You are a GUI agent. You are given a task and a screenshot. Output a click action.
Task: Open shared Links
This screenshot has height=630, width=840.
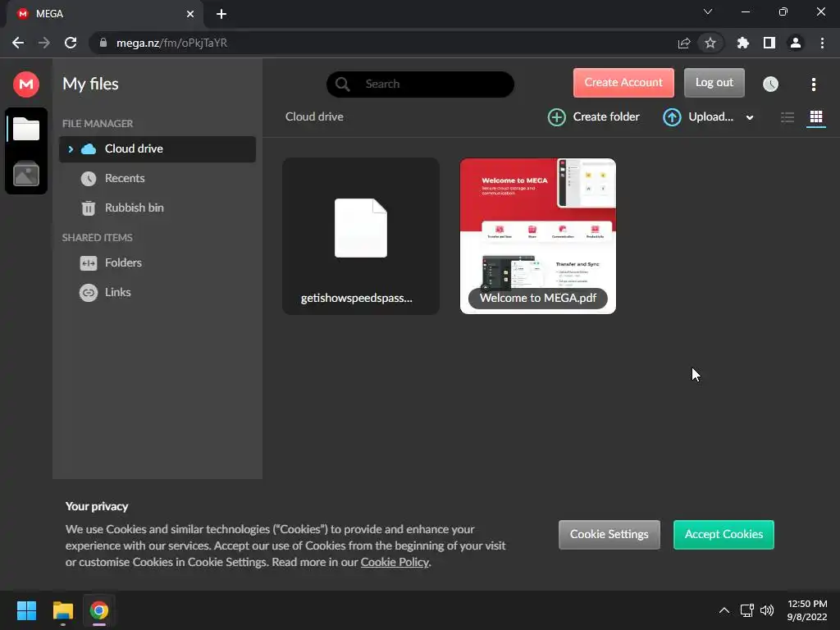117,292
